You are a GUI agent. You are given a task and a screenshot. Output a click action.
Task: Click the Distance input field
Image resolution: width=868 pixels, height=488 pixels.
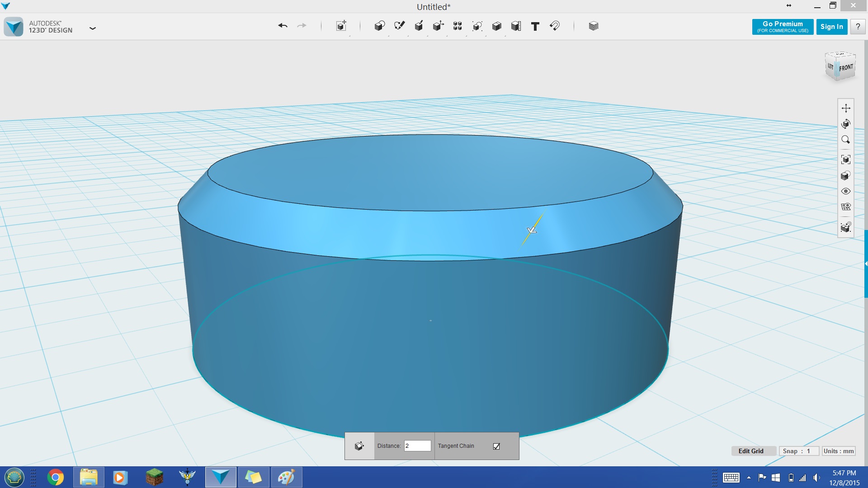417,446
